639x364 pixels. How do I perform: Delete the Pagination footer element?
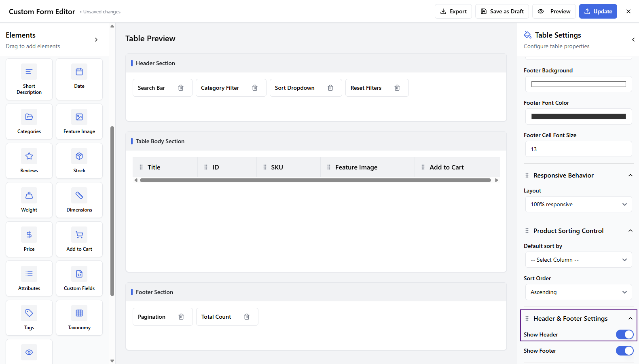(x=181, y=317)
